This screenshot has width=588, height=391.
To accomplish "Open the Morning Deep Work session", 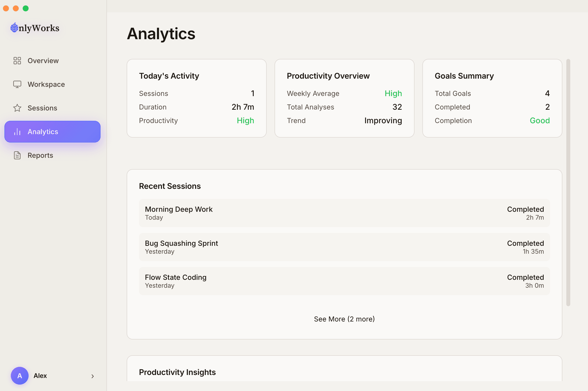I will (344, 213).
